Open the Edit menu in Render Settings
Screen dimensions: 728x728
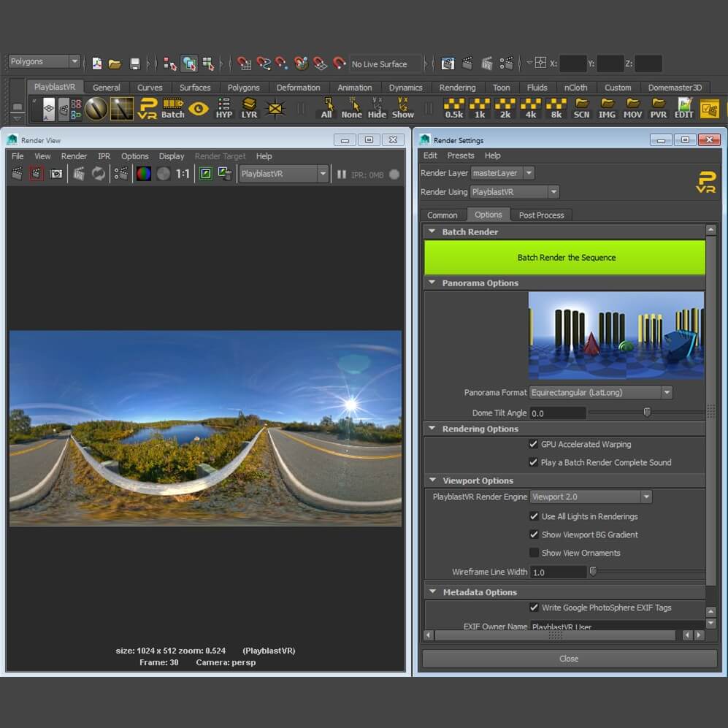click(430, 156)
